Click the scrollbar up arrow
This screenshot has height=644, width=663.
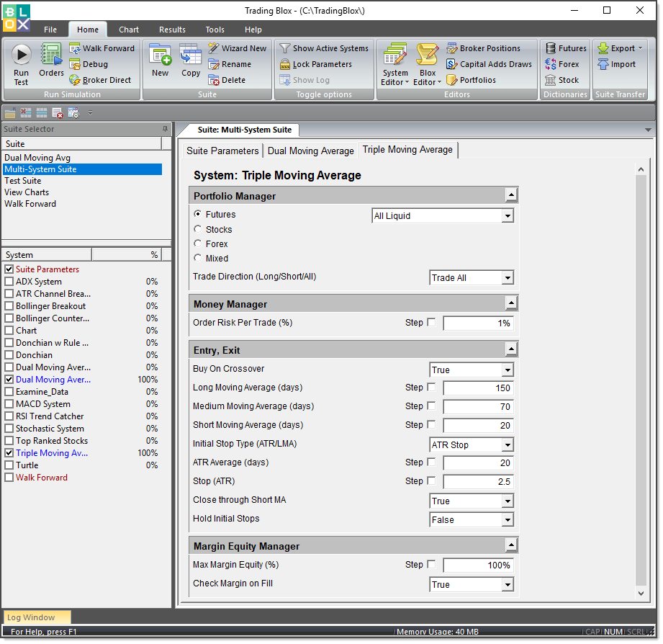(641, 170)
